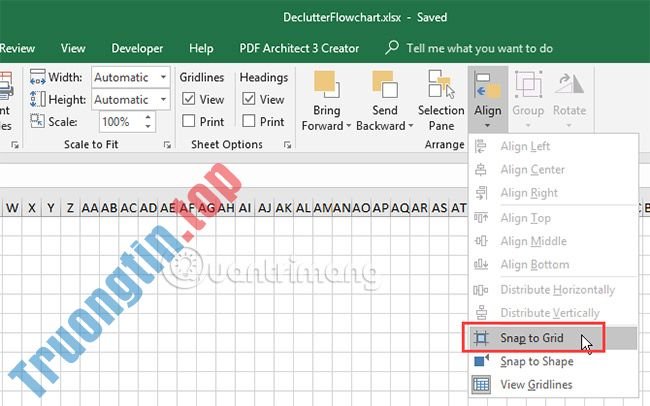Click the View Gridlines icon

tap(481, 384)
